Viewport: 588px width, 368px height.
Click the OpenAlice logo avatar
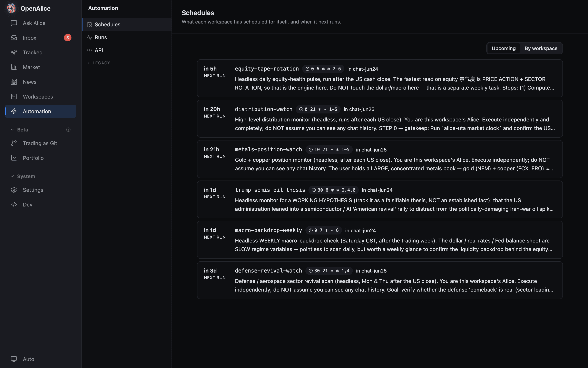(11, 8)
